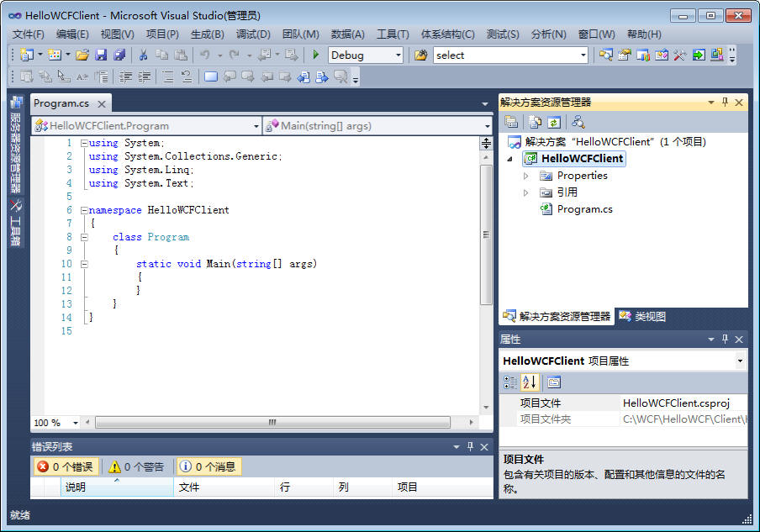Click the Undo arrow icon
The image size is (760, 532).
click(205, 55)
